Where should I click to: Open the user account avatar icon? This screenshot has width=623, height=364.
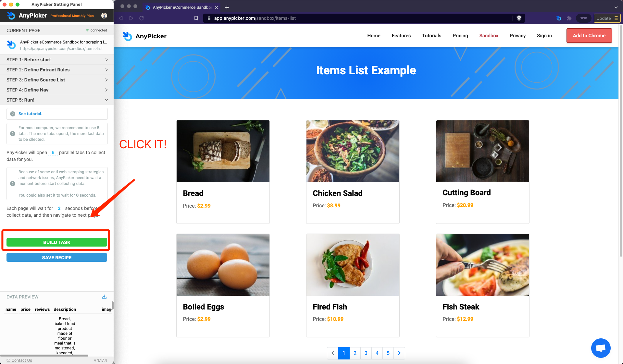[x=104, y=16]
